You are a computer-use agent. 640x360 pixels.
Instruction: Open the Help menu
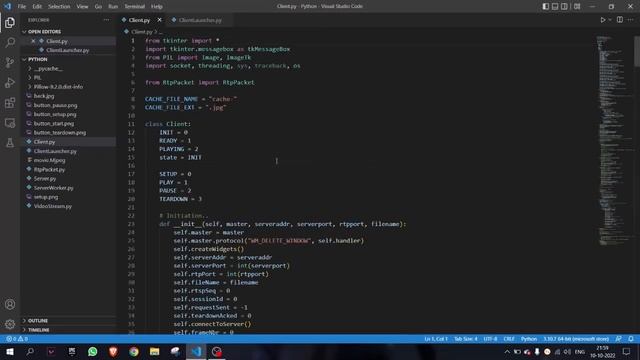157,7
